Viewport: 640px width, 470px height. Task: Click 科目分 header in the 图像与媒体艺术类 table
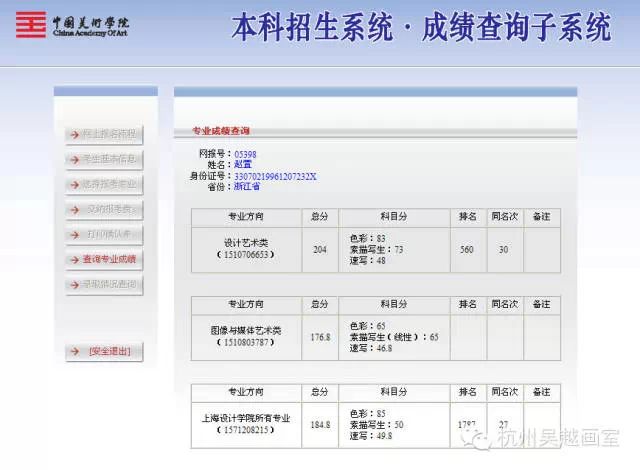[394, 304]
